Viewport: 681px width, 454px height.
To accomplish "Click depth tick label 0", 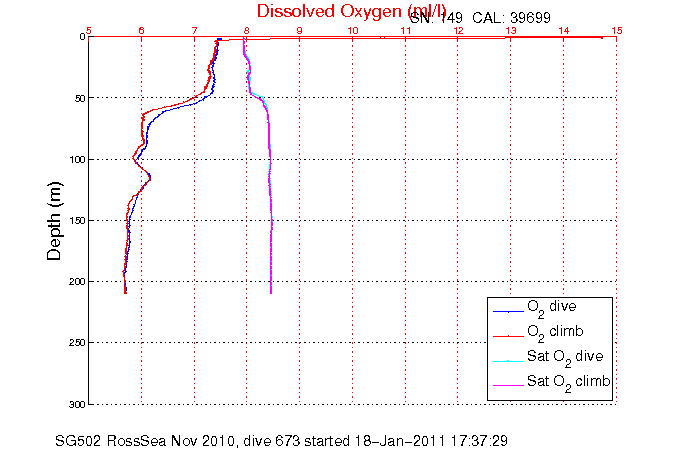I will click(x=82, y=37).
